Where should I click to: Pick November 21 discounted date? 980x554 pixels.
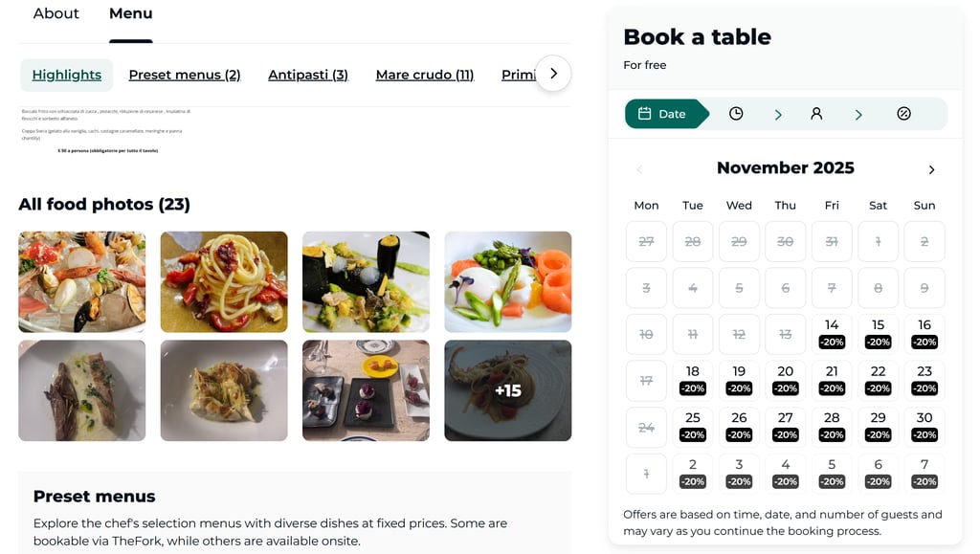[x=831, y=380]
